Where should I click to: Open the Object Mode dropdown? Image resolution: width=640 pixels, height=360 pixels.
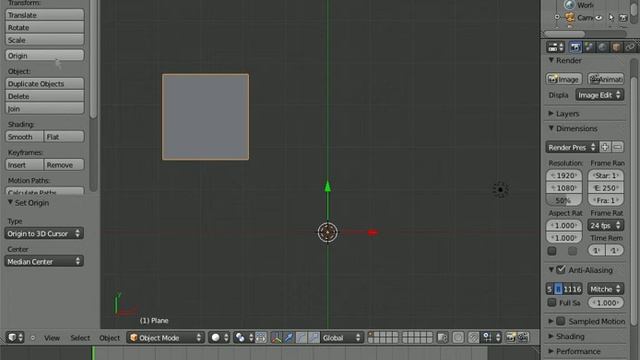point(166,338)
